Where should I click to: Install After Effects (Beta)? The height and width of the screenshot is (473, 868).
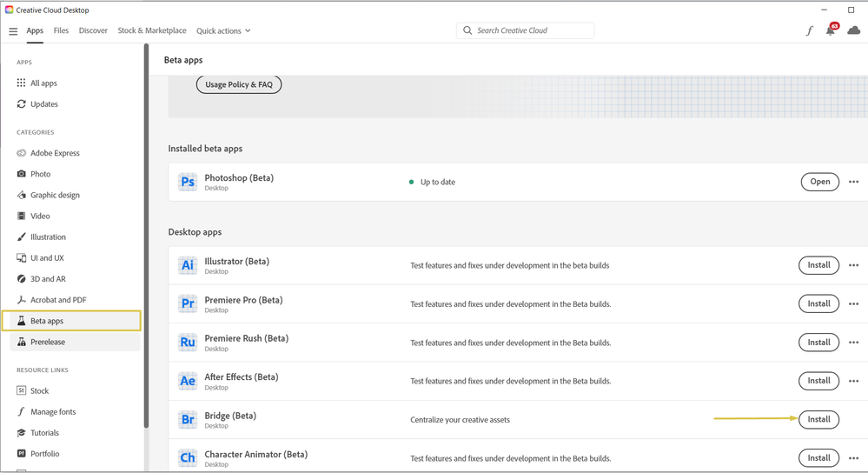coord(818,381)
